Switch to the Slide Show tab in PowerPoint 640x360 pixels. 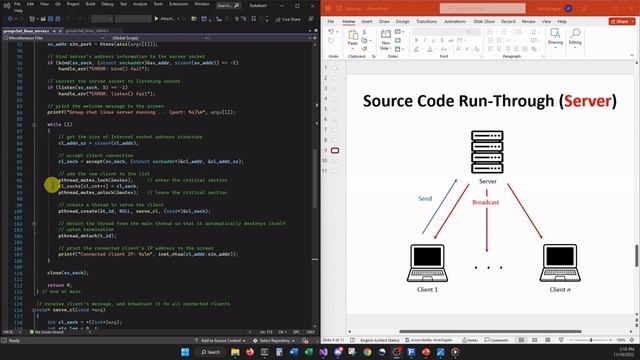click(484, 21)
